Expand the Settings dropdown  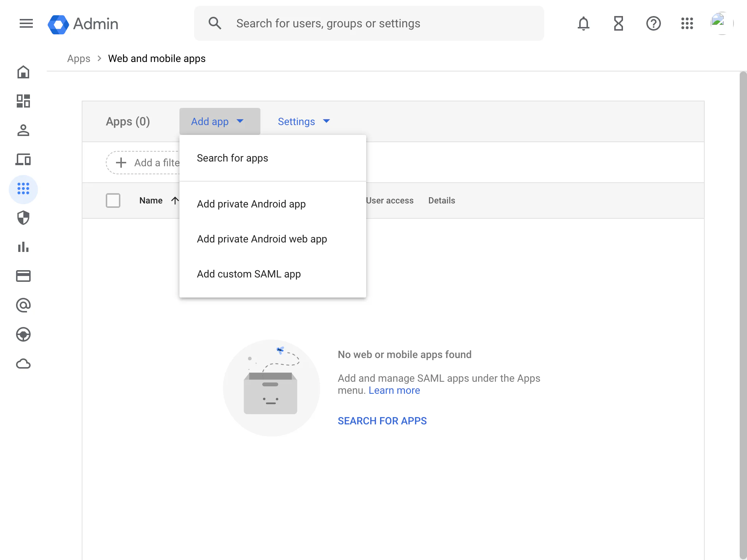(x=303, y=121)
